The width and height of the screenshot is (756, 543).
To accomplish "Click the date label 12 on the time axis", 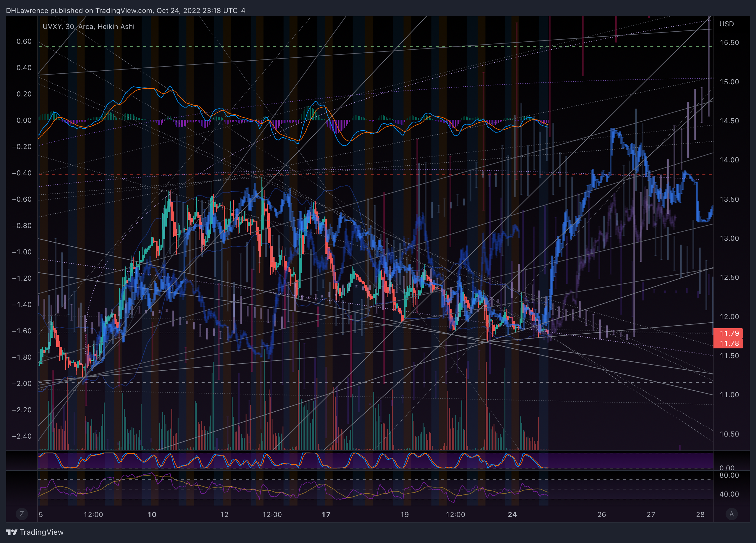I will coord(224,514).
